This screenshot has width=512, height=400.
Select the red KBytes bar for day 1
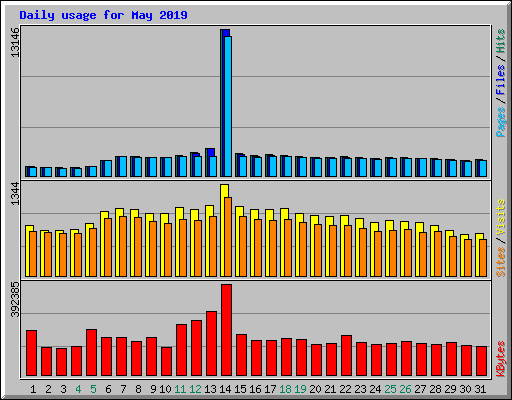click(x=31, y=353)
